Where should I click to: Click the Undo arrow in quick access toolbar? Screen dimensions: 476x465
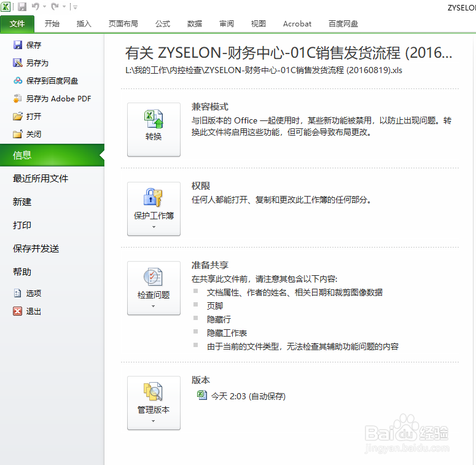point(36,6)
